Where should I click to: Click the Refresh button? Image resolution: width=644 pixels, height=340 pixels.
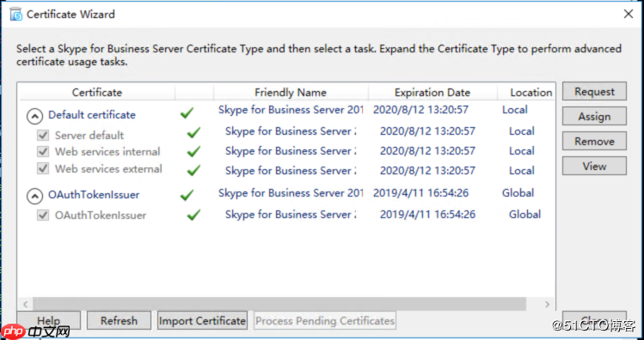(120, 320)
